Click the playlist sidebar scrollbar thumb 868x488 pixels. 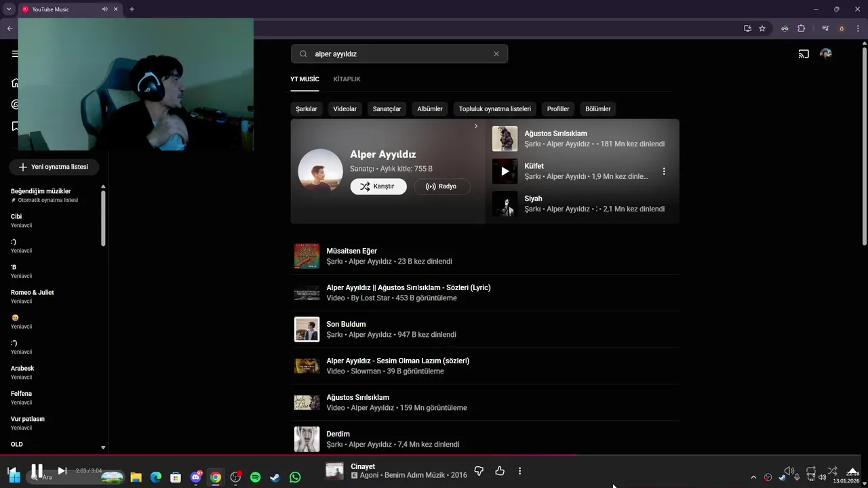tap(103, 218)
